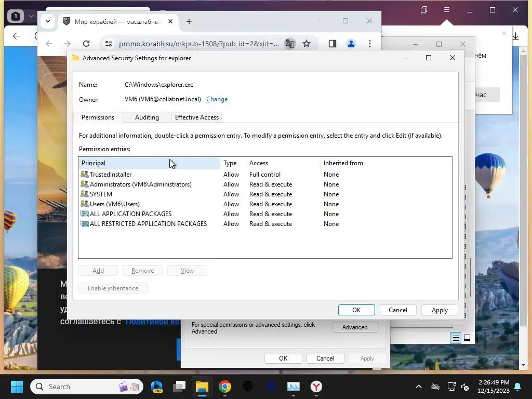Screen dimensions: 532x399
Task: Open Google Chrome from taskbar
Action: 224,387
